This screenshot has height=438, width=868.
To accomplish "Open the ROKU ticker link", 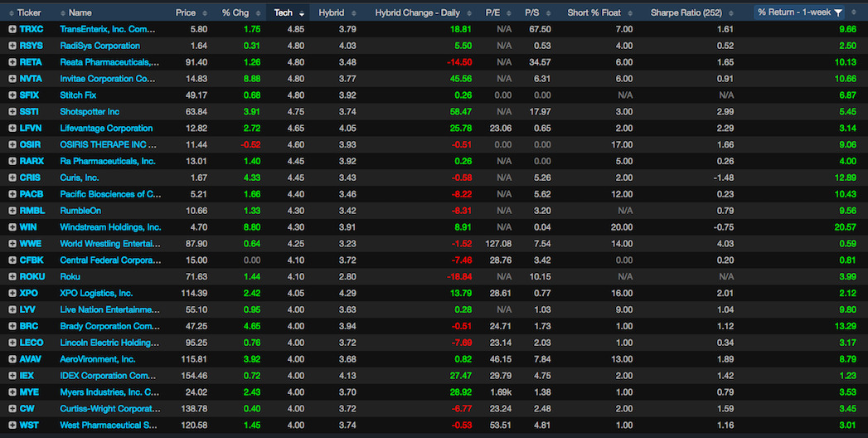I will pyautogui.click(x=32, y=277).
